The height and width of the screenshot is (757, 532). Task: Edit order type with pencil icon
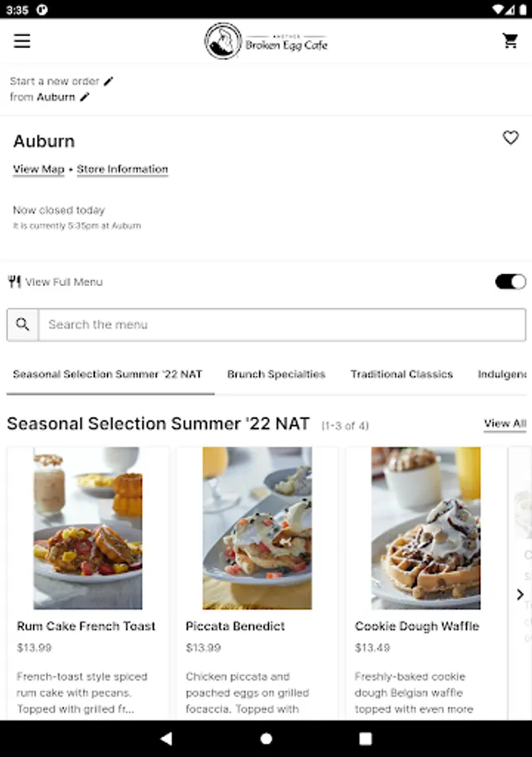point(108,82)
